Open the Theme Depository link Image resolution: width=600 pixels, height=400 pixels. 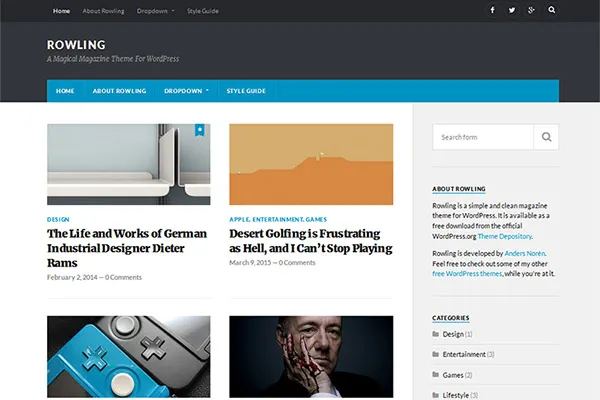pyautogui.click(x=503, y=235)
